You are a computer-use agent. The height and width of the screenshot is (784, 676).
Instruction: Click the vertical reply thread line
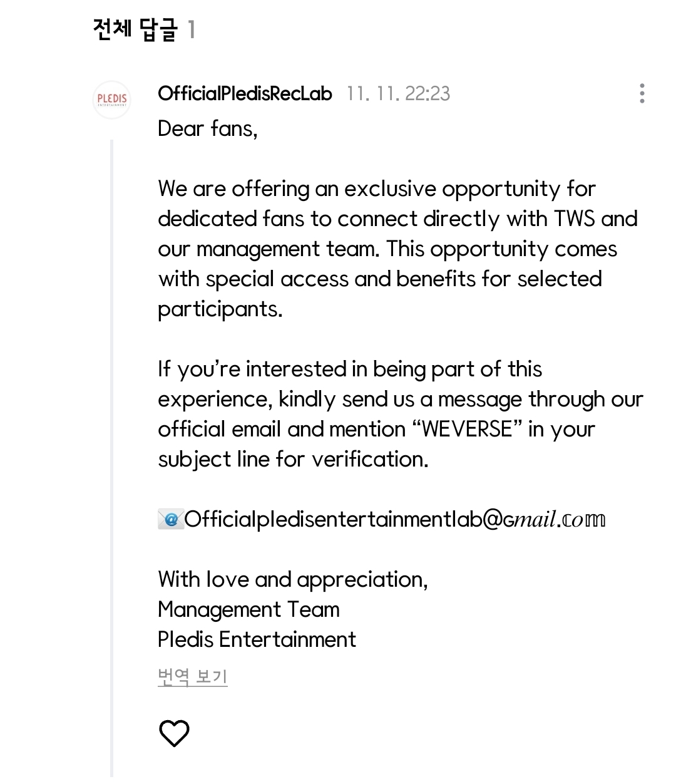[112, 438]
